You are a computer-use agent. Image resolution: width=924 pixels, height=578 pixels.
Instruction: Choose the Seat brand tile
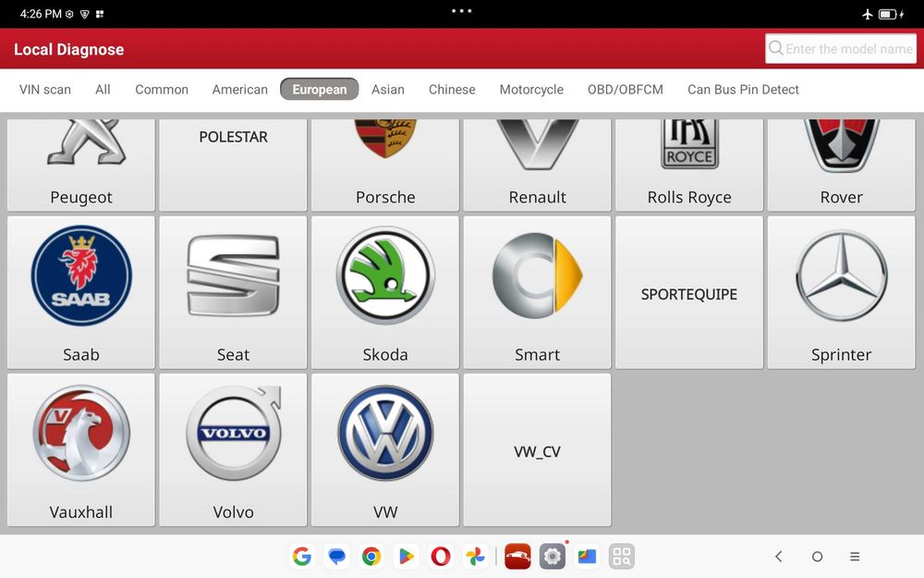point(234,292)
